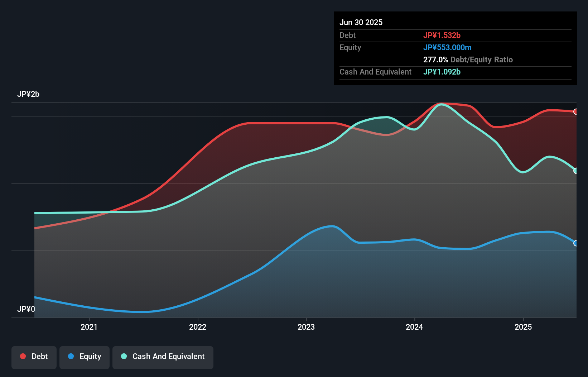Select the teal Cash endpoint marker on chart
This screenshot has height=377, width=588.
576,171
